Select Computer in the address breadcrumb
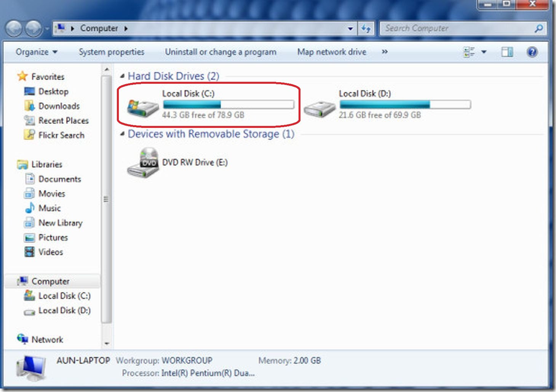556x392 pixels. [99, 28]
